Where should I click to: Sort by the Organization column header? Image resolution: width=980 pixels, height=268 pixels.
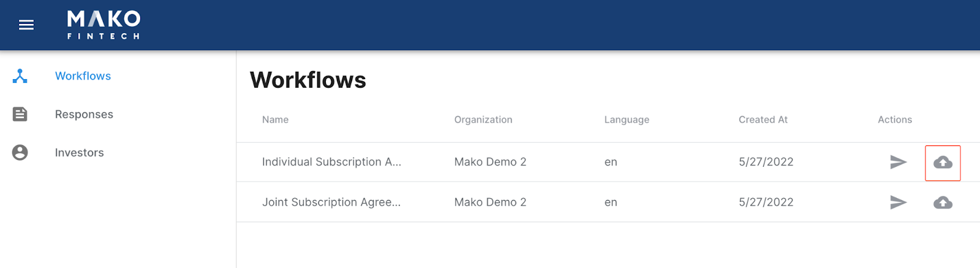[483, 120]
